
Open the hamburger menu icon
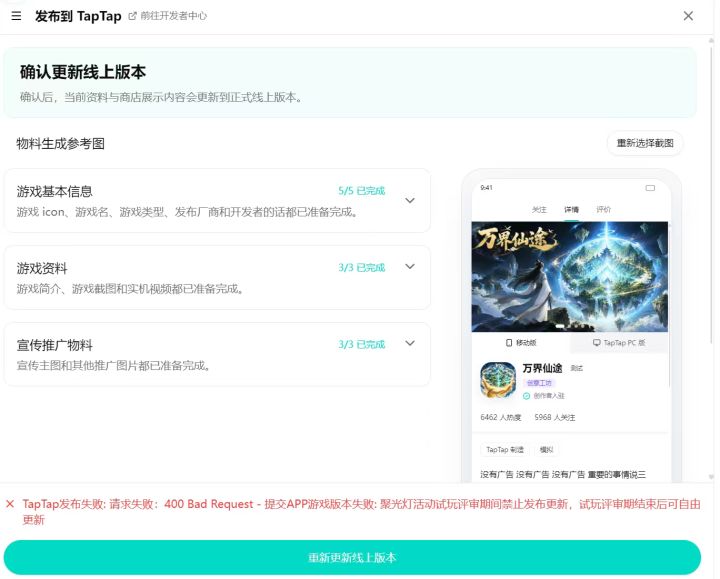tap(16, 16)
